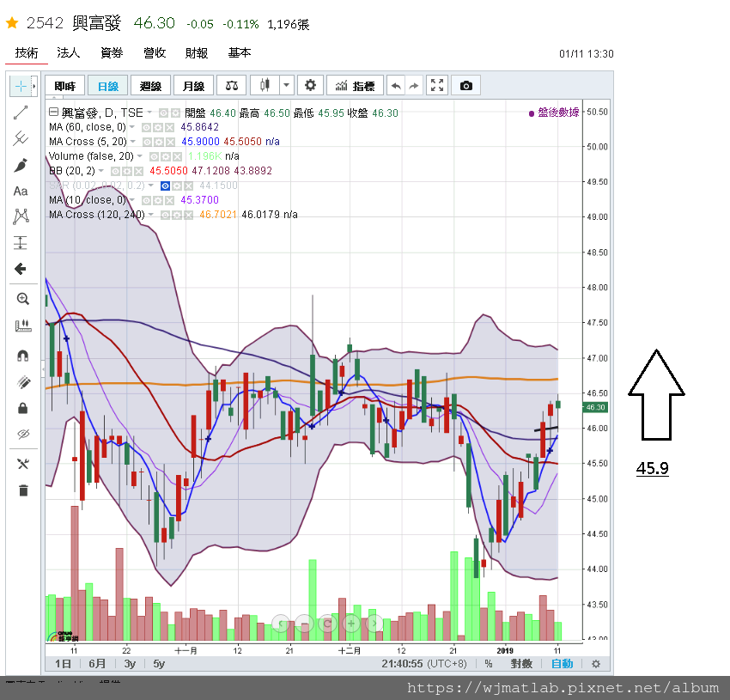Open the 指標 indicators menu
The height and width of the screenshot is (700, 730).
tap(355, 86)
